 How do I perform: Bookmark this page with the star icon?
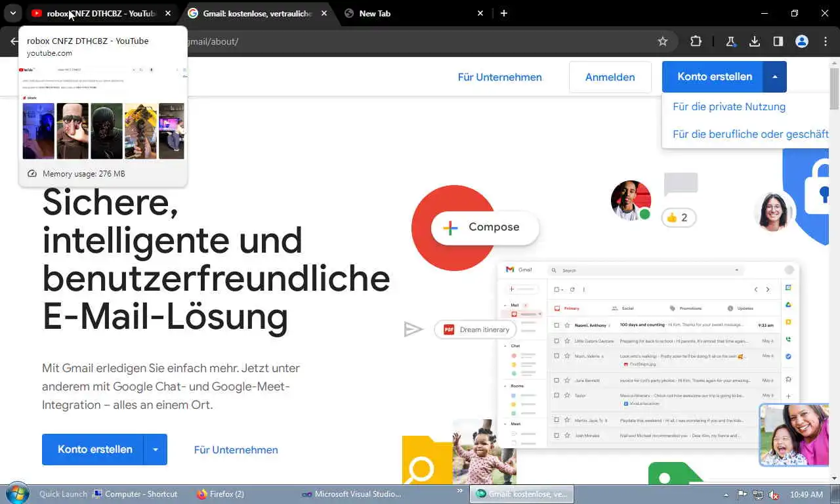(x=663, y=41)
